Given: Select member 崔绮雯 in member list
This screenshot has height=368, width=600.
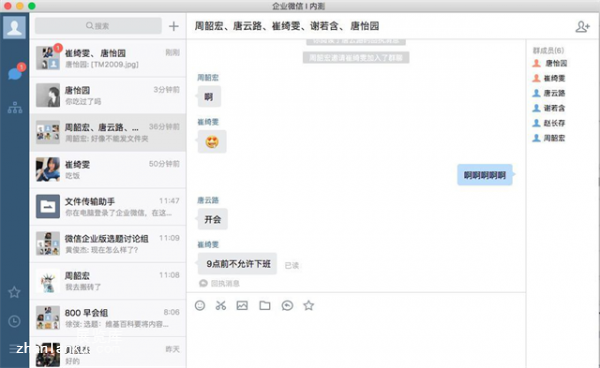Looking at the screenshot, I should [549, 78].
